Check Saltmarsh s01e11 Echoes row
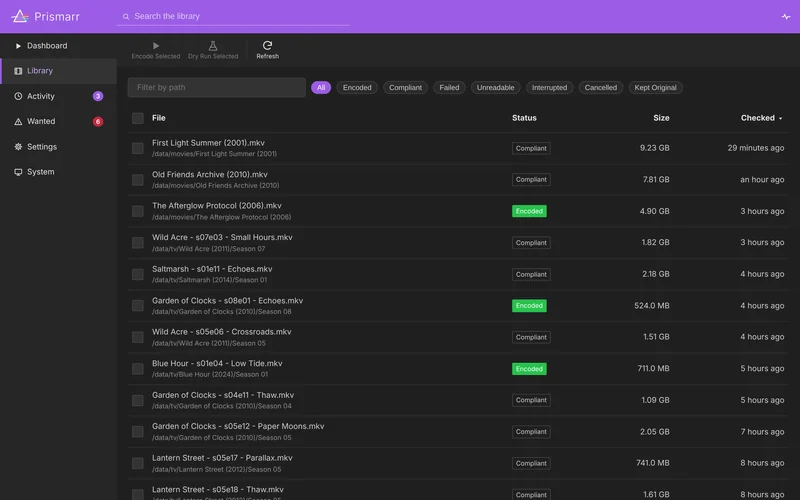Screen dimensions: 800x500 pos(138,274)
